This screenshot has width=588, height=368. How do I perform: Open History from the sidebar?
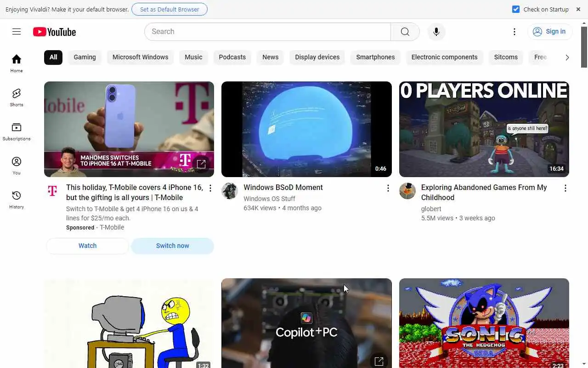click(17, 200)
